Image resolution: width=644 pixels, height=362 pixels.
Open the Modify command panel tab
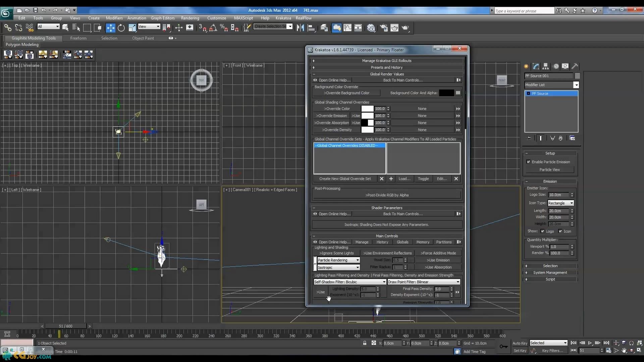tap(536, 66)
